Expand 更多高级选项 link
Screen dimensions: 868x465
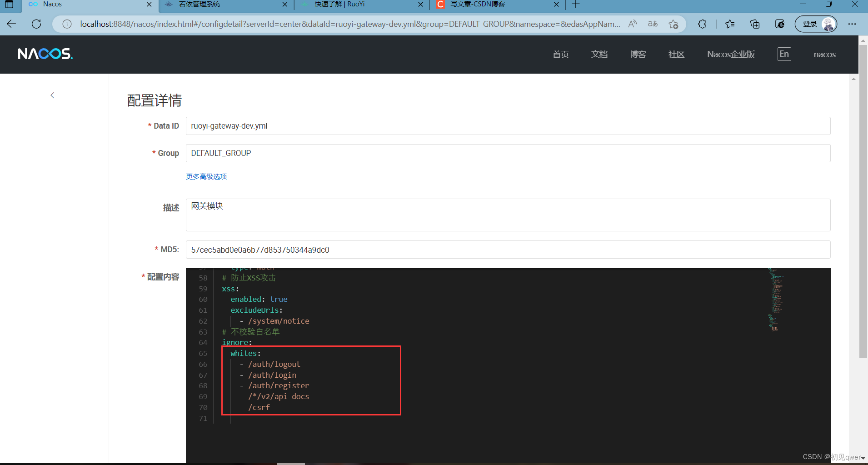pyautogui.click(x=206, y=176)
